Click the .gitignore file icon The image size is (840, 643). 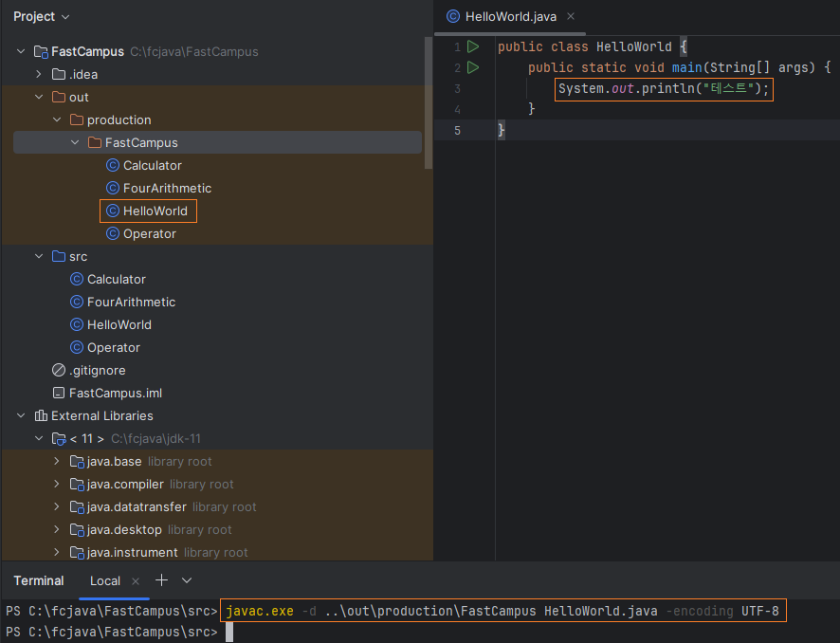click(59, 370)
